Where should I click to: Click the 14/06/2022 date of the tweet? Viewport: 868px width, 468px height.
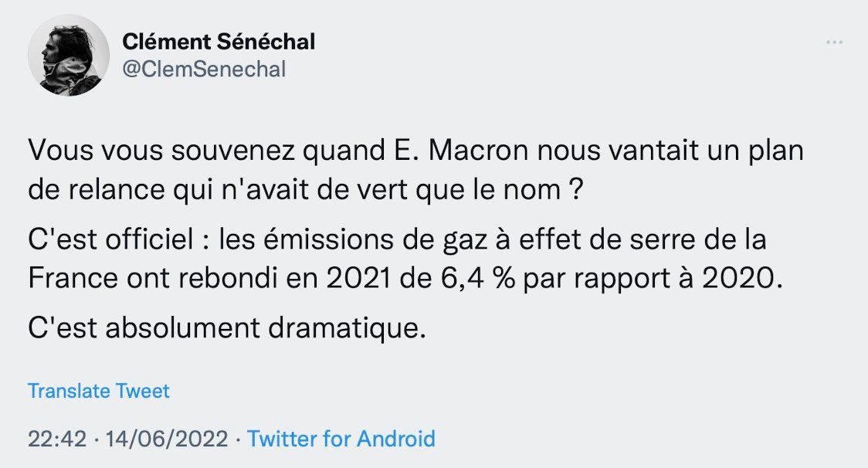click(167, 439)
